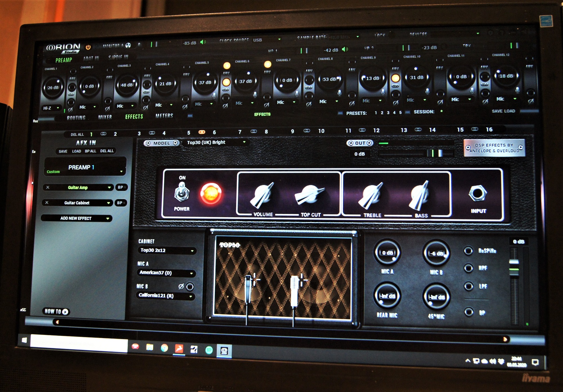Remove the Guitar Cabinet effect with its X button
563x392 pixels.
click(x=47, y=203)
